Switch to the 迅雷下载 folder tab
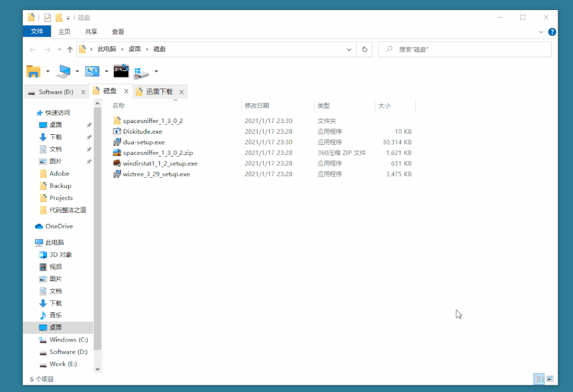 point(159,92)
